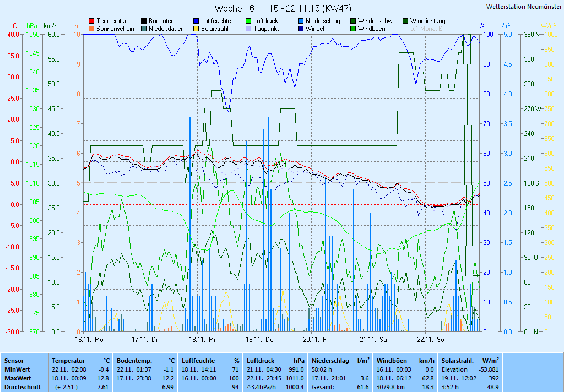Select the 17.11. Di date label
This screenshot has height=392, width=564.
[145, 340]
